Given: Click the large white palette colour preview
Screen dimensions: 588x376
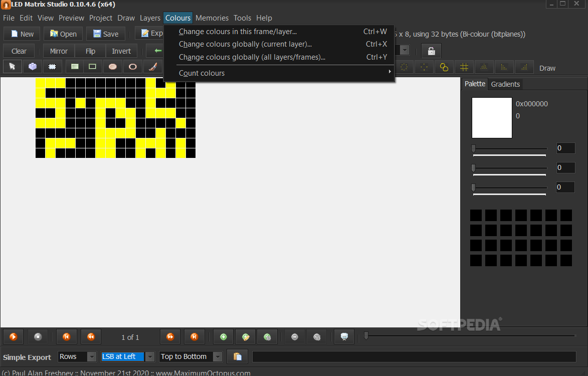Looking at the screenshot, I should [492, 118].
